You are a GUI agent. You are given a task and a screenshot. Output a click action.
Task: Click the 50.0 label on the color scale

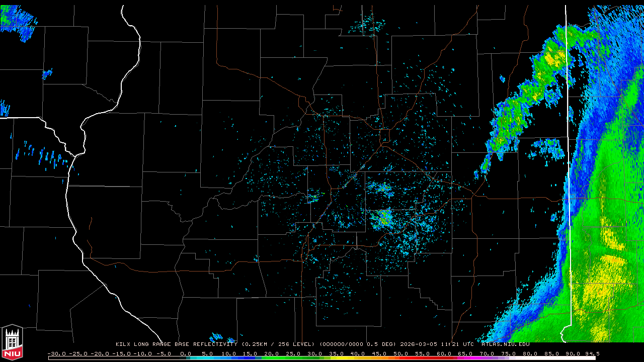(x=400, y=354)
